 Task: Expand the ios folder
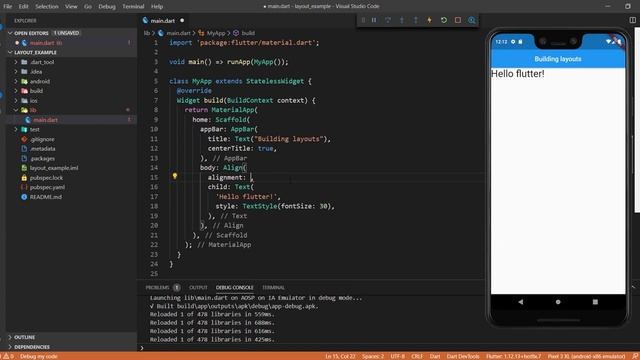[x=33, y=101]
